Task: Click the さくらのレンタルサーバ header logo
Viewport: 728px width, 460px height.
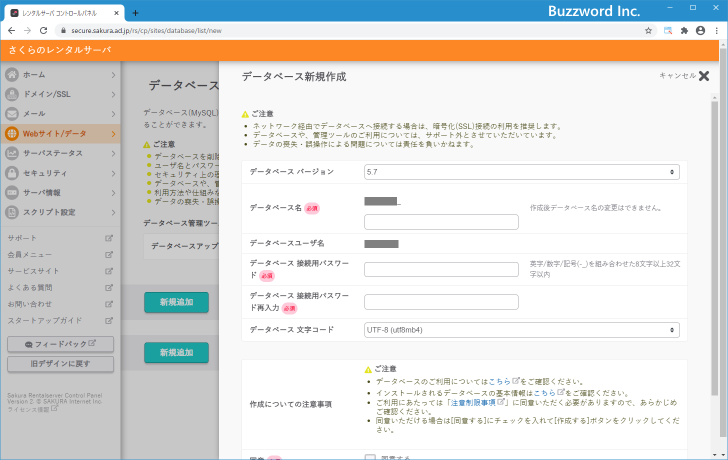Action: [59, 50]
